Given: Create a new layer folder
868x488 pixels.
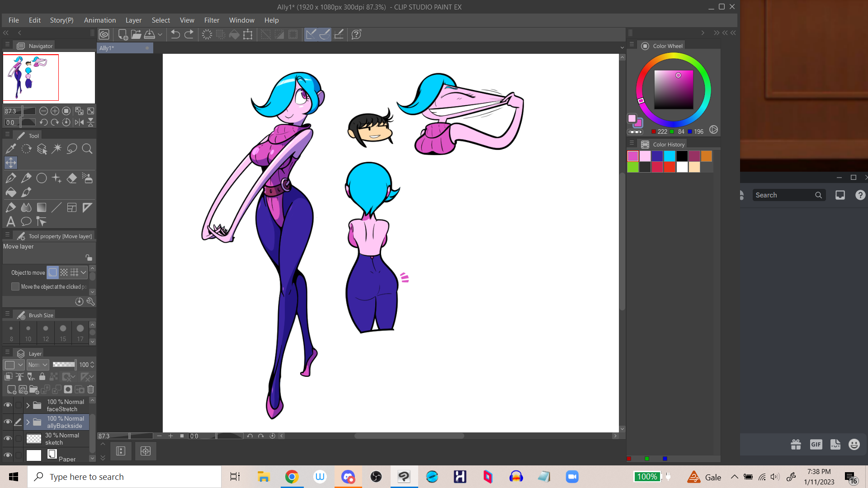Looking at the screenshot, I should 34,389.
